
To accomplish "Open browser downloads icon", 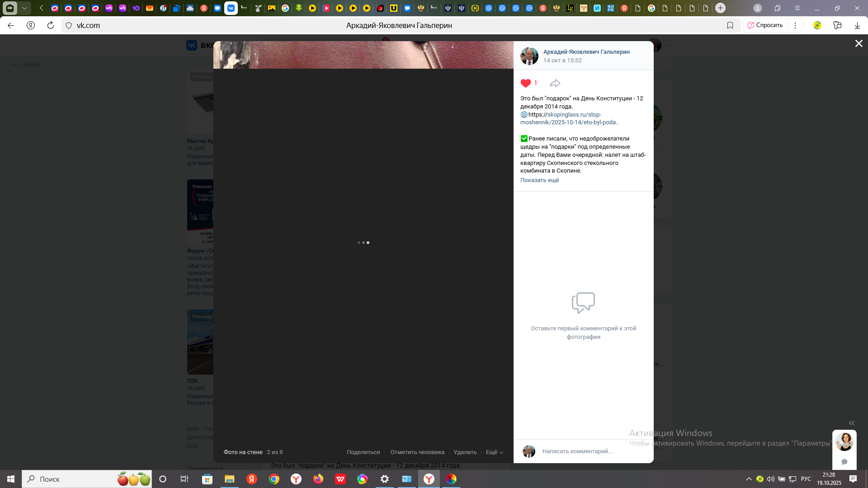I will click(857, 25).
